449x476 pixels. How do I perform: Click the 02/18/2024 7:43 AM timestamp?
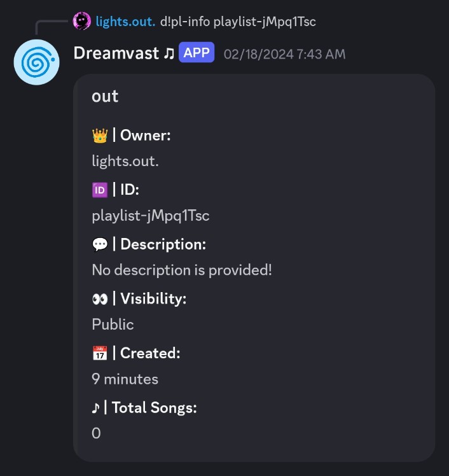(284, 54)
